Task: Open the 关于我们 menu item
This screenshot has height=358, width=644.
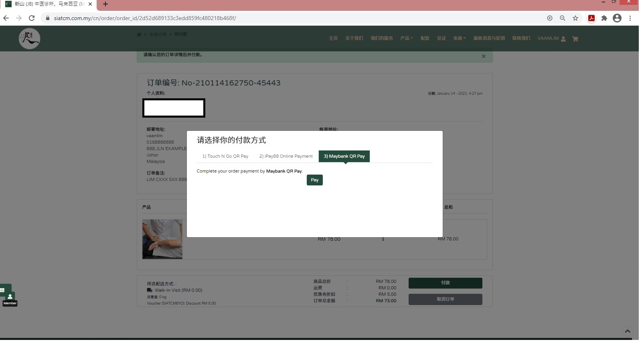Action: [354, 38]
